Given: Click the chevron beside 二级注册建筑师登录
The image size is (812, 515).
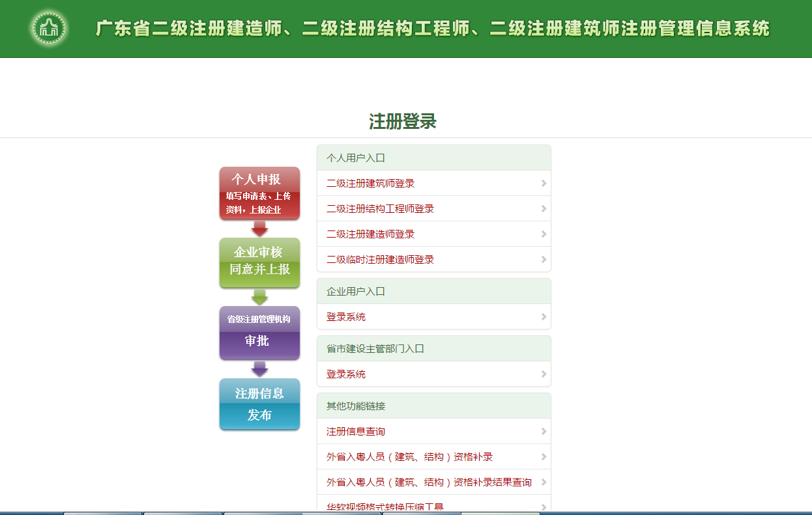Looking at the screenshot, I should [x=543, y=183].
